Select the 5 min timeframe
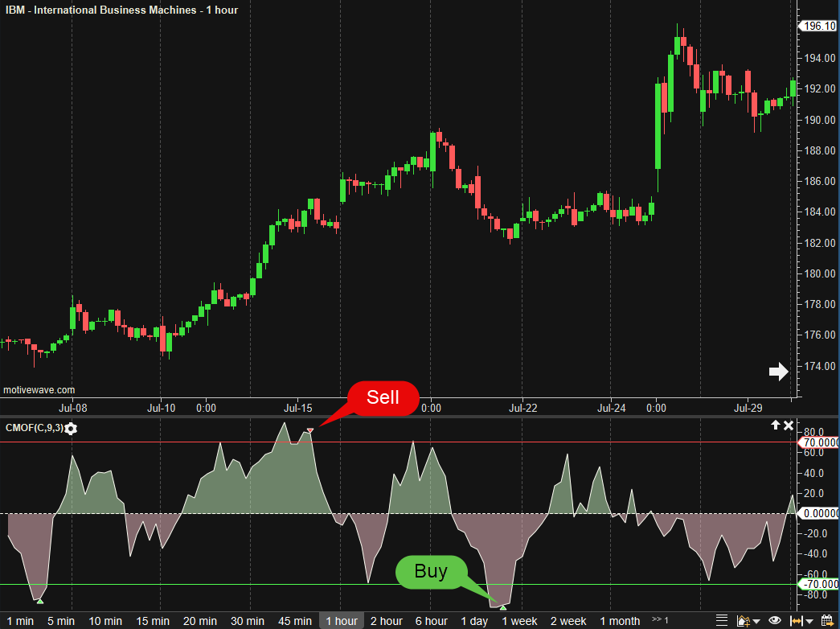Screen dimensions: 840x629 coord(60,621)
